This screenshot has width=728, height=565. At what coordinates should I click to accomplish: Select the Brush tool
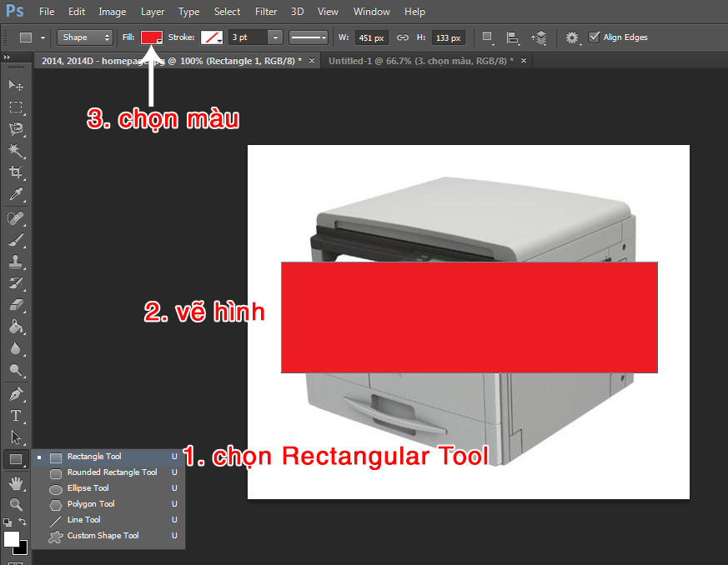point(15,240)
